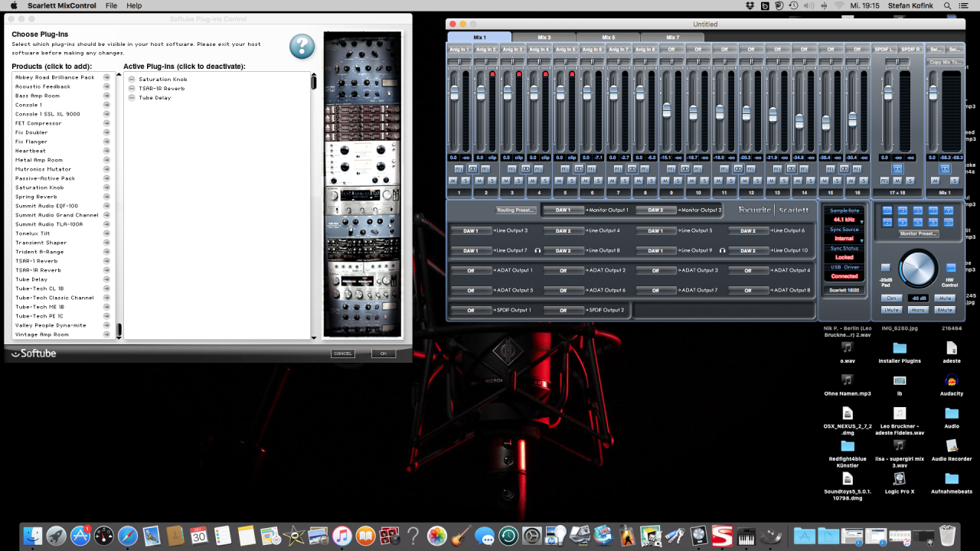Click the Routing Preset... button
Viewport: 980px width, 551px height.
(516, 210)
